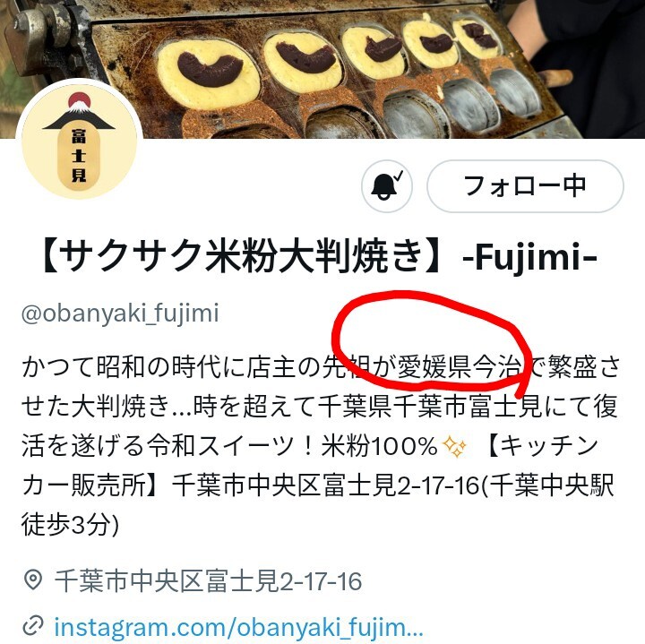Screen dimensions: 645x644
Task: Click the 富士見 kanji inside avatar
Action: tap(79, 156)
